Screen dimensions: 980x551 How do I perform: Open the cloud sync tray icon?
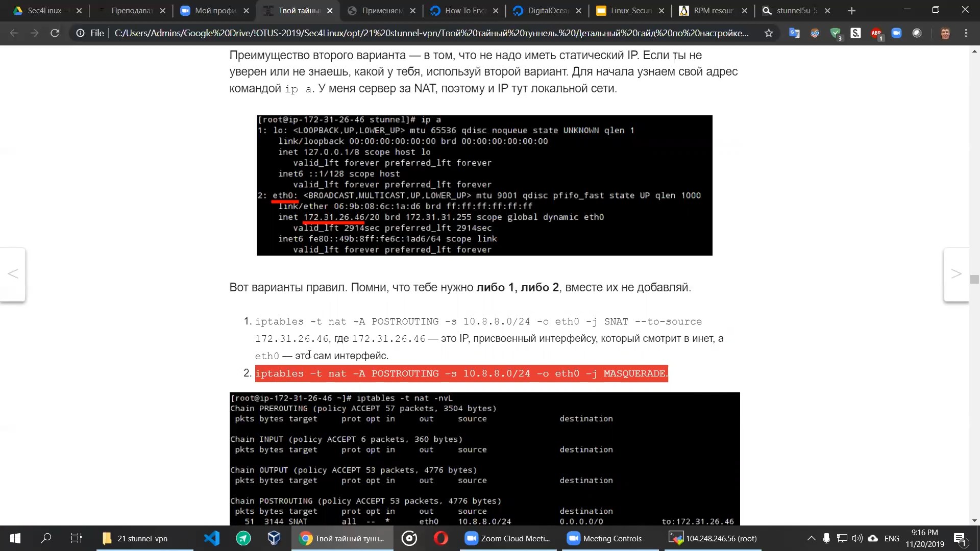[873, 538]
